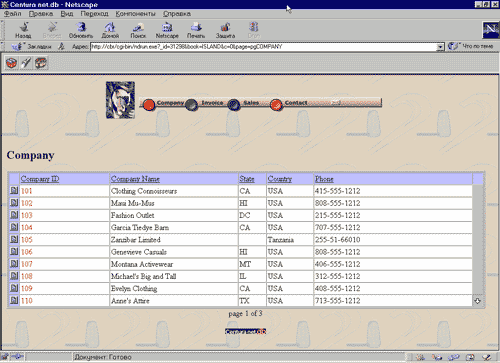Click the address URL input field
500x363 pixels.
click(263, 47)
